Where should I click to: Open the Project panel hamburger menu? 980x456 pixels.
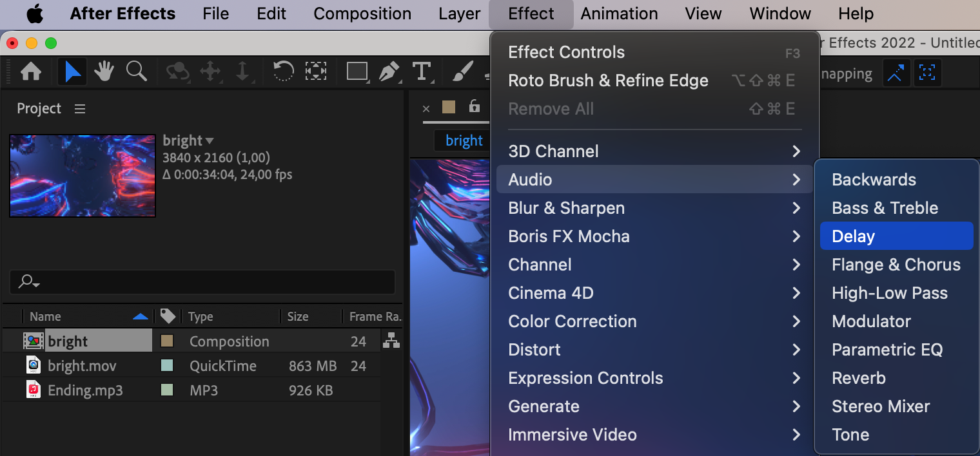tap(80, 109)
